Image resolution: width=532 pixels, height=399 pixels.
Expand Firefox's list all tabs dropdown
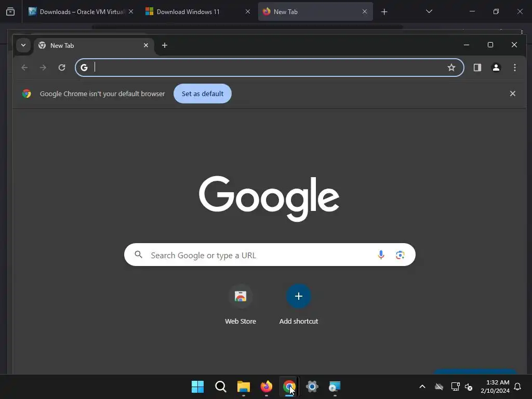429,11
